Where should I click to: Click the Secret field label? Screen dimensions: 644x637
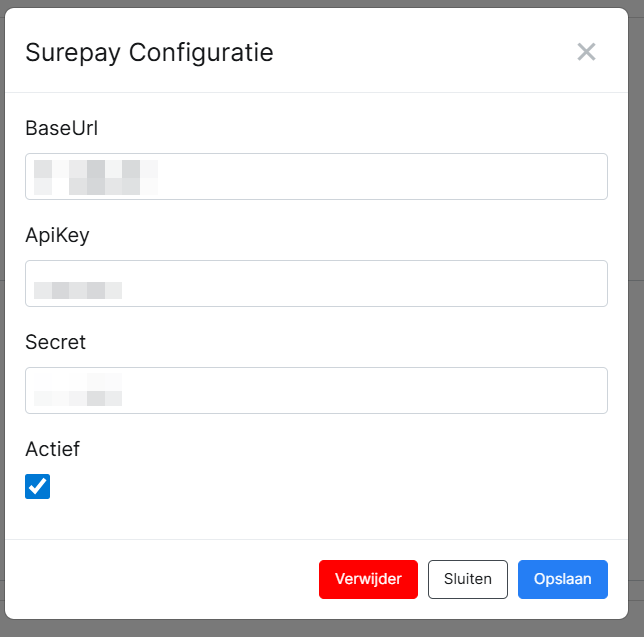(x=55, y=342)
